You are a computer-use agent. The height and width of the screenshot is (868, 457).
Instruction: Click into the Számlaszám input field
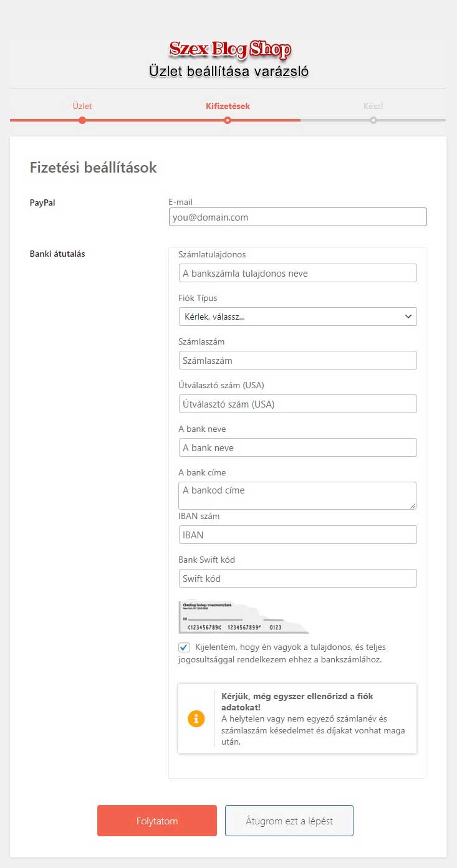click(297, 360)
